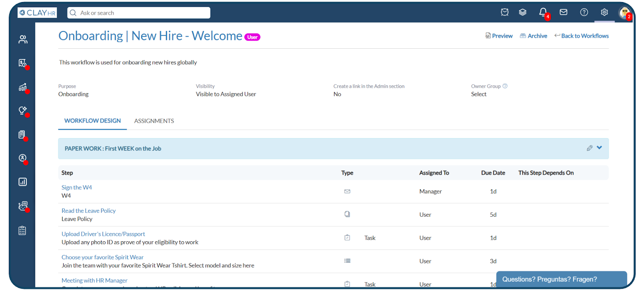Click the list type icon for Spirit Wear
This screenshot has height=292, width=644.
click(x=347, y=261)
